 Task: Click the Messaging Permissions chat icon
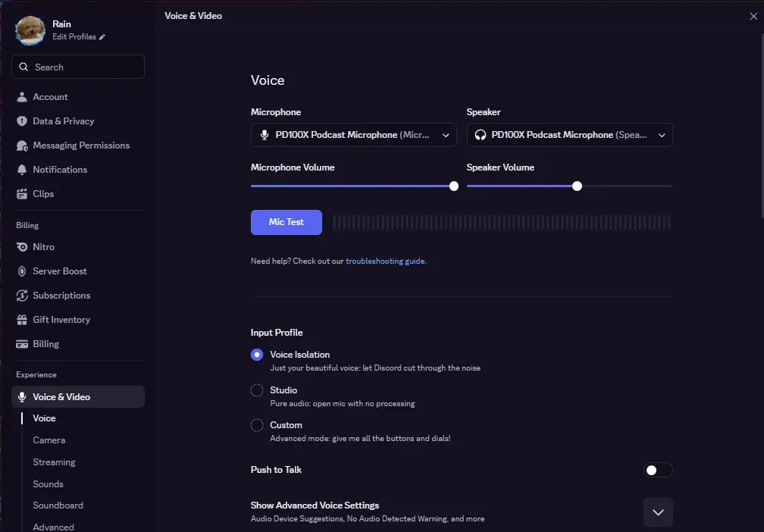pos(22,146)
